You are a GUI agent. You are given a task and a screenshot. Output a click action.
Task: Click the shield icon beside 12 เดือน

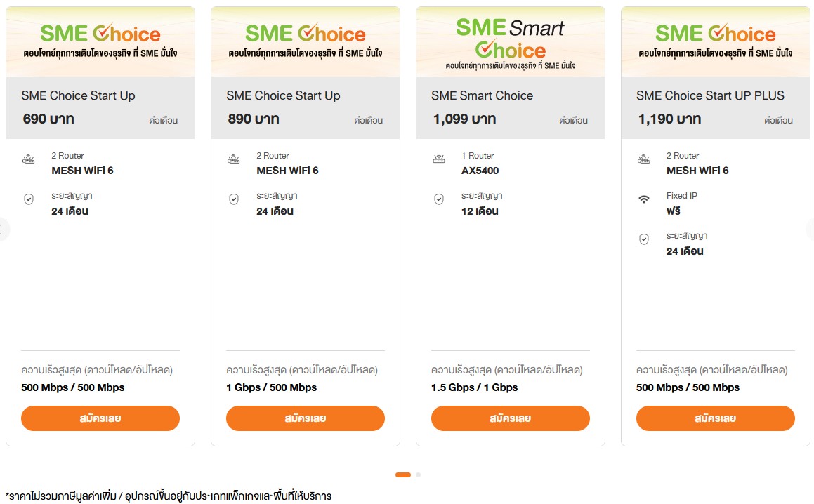[439, 200]
